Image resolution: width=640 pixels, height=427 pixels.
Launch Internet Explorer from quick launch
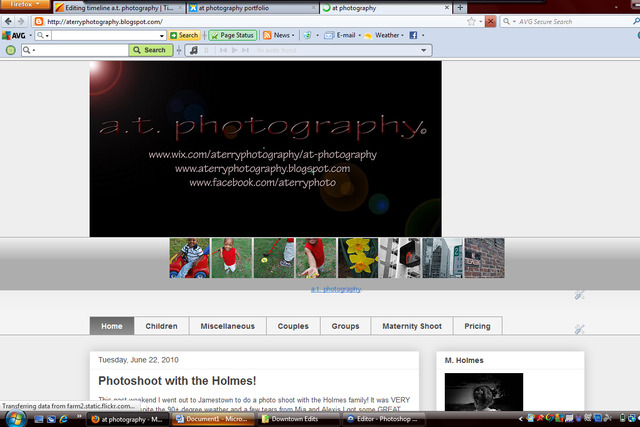click(64, 419)
